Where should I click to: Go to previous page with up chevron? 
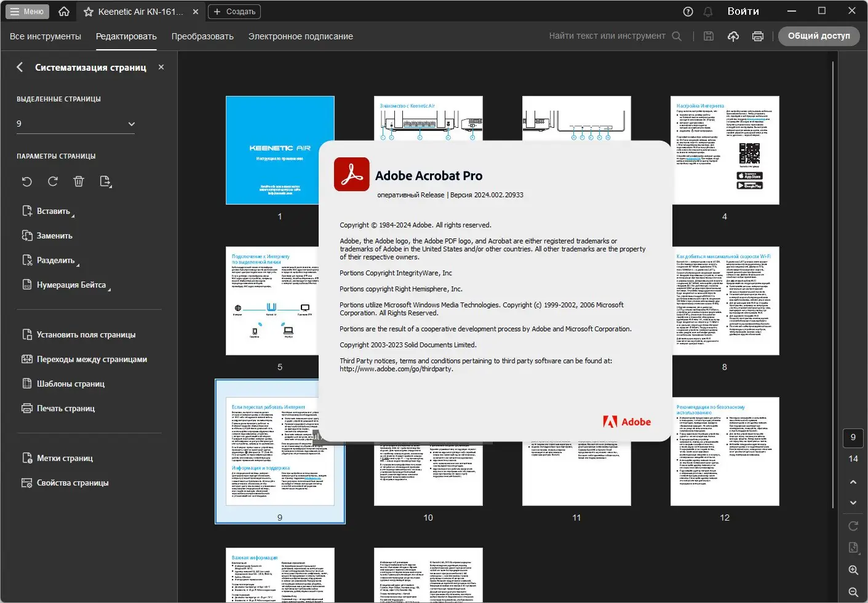pyautogui.click(x=853, y=482)
